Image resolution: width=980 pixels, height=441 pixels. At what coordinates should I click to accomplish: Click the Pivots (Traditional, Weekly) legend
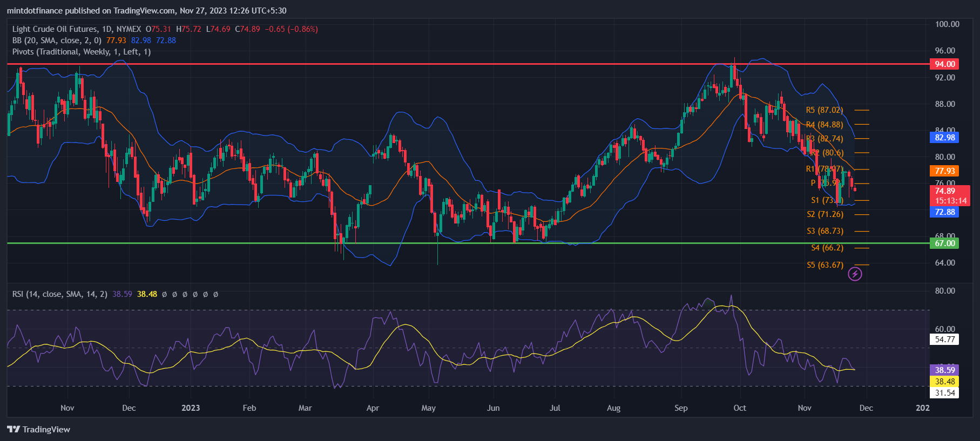pos(82,52)
